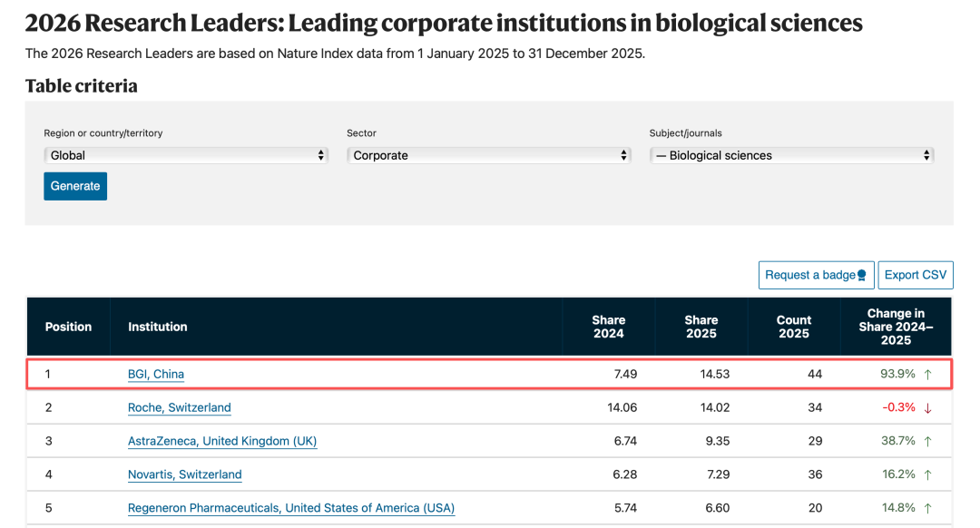Click the Export CSV button
Image resolution: width=980 pixels, height=528 pixels.
click(915, 275)
